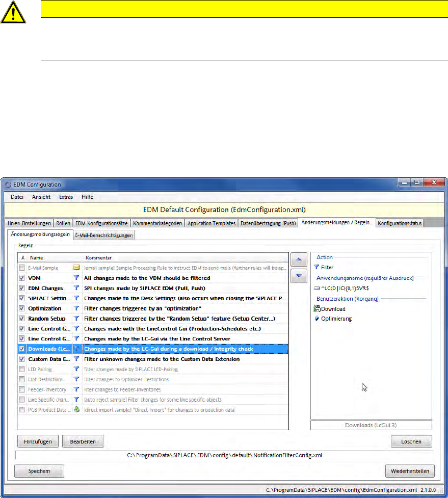Click the envelope icon in the E-Mail Sample row
Viewport: 448px width, 498px height.
point(76,268)
